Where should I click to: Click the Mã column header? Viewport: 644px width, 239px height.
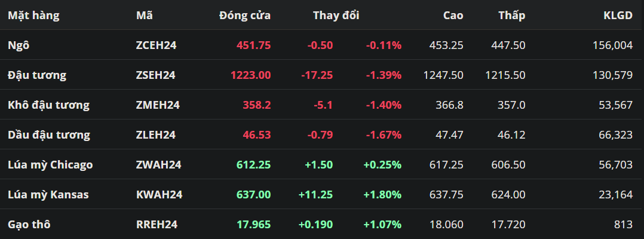[145, 16]
